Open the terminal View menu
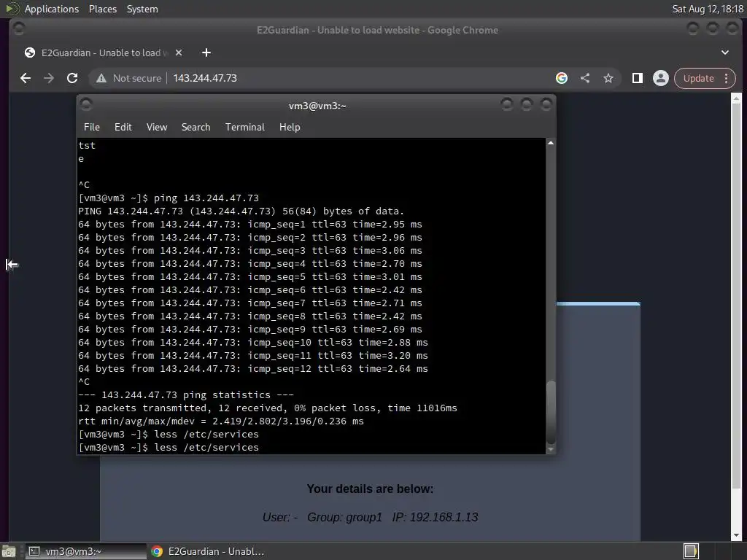The image size is (747, 560). (157, 127)
